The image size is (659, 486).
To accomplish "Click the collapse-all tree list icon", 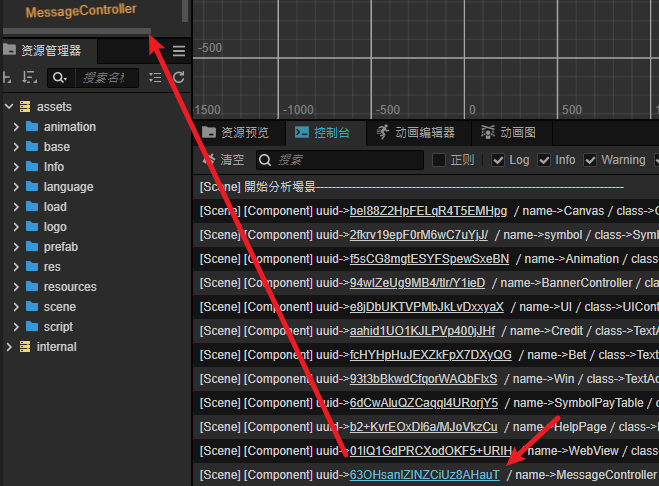I will tap(155, 77).
